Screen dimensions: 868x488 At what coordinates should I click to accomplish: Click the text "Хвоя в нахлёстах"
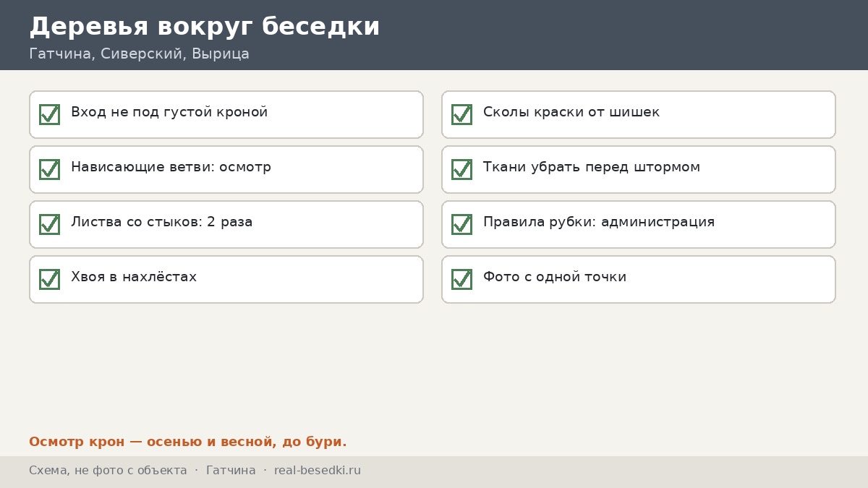pyautogui.click(x=134, y=277)
